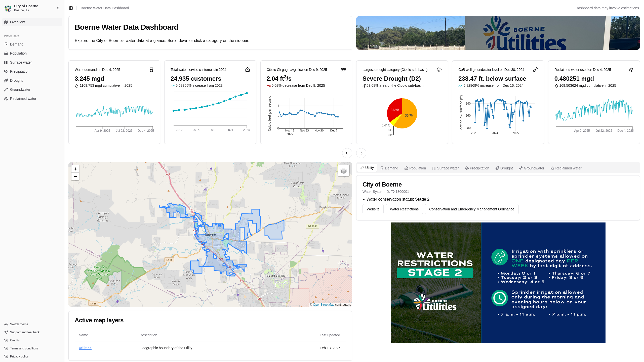Click the Boerne Utilities banner photo
The height and width of the screenshot is (362, 644).
[498, 33]
